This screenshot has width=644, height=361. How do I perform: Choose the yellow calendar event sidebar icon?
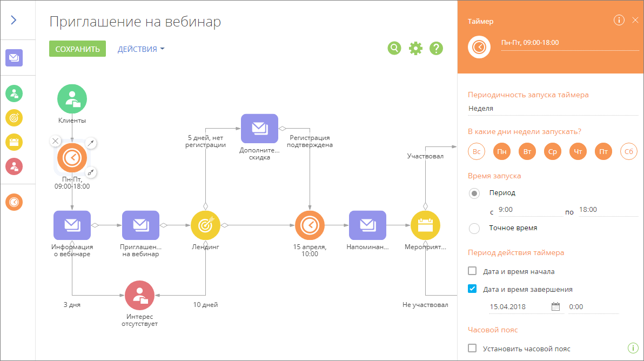pos(14,142)
